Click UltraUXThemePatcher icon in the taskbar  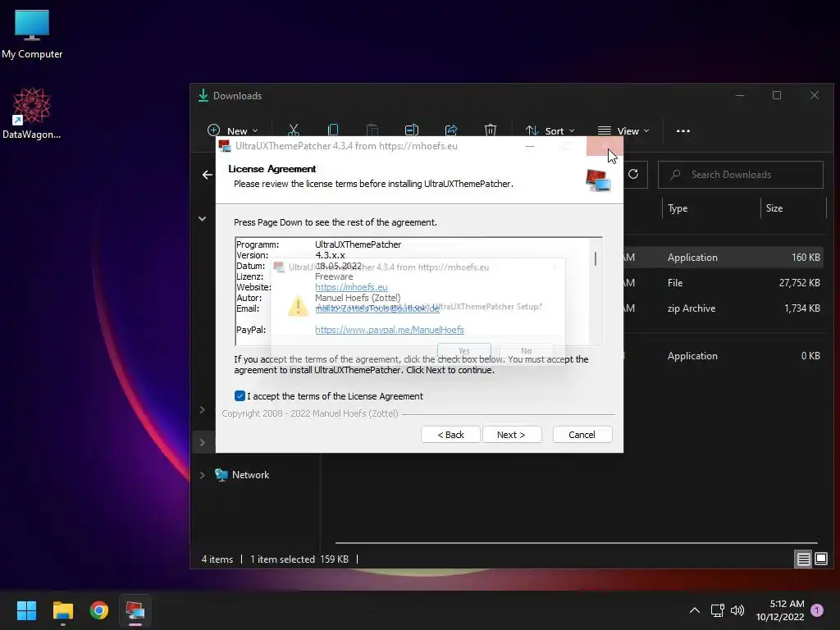(x=135, y=610)
